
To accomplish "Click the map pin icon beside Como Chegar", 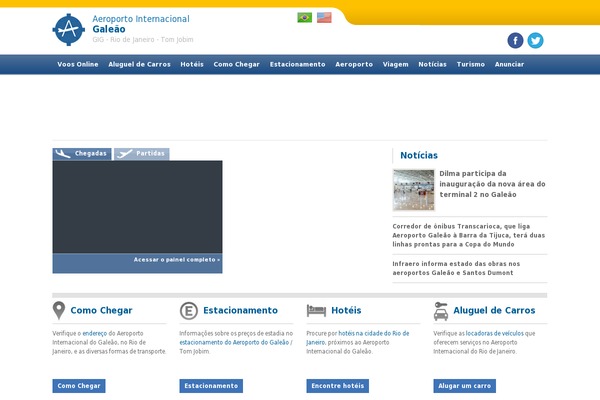I will [x=59, y=310].
